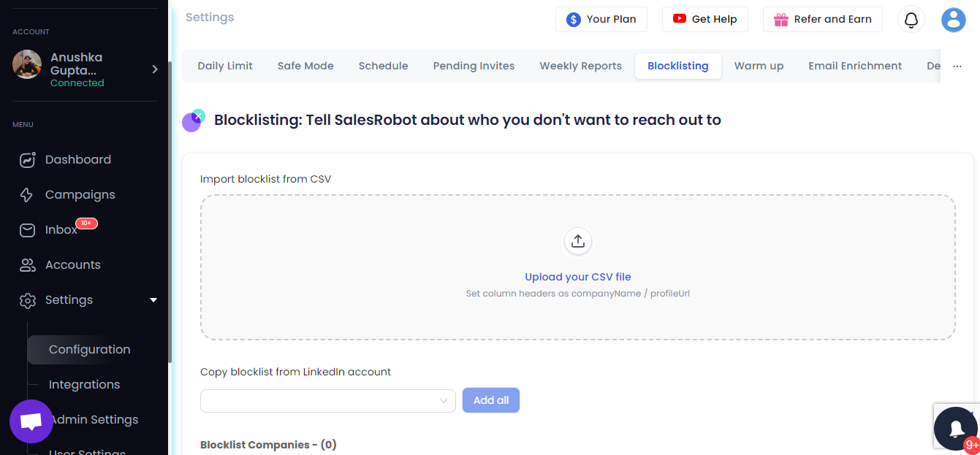980x455 pixels.
Task: Open the notification bell at the top
Action: [x=911, y=20]
